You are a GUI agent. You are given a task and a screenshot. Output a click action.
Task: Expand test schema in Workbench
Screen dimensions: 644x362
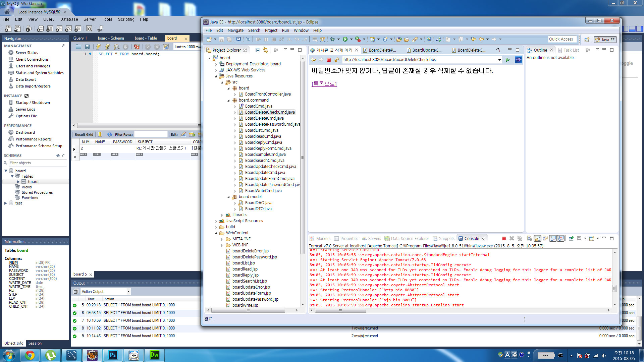point(6,203)
